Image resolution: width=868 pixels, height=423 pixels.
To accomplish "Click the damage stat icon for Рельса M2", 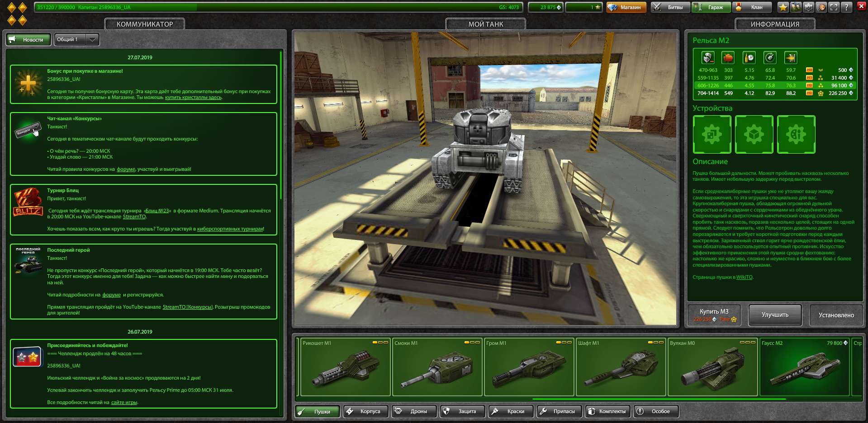I will [708, 58].
